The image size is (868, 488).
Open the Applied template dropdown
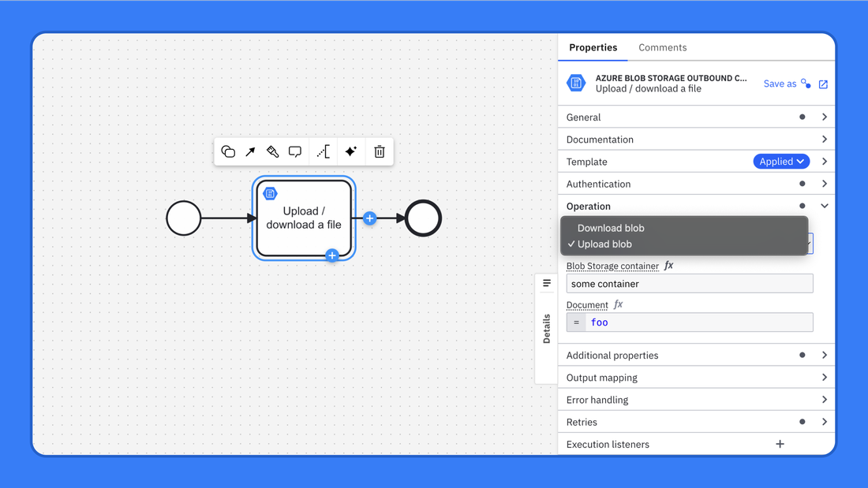click(x=781, y=162)
